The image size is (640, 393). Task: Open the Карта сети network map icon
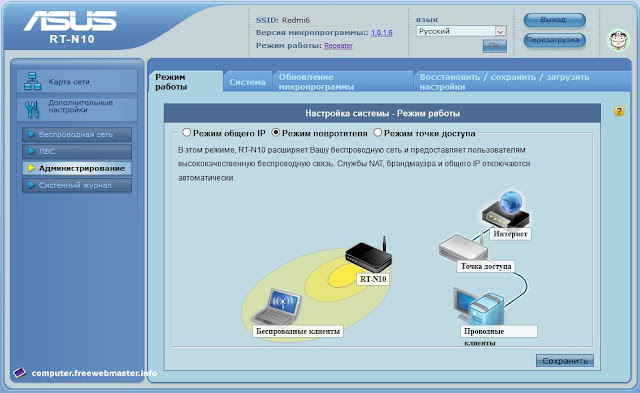pyautogui.click(x=32, y=81)
